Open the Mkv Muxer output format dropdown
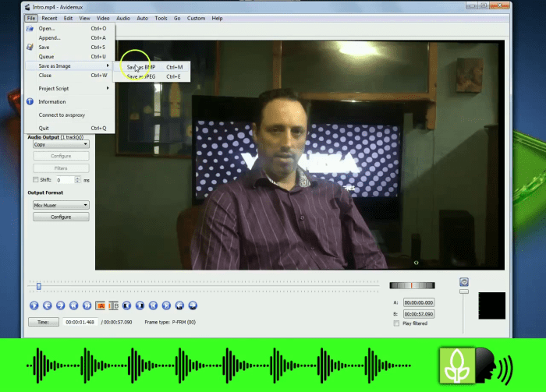546x392 pixels. tap(60, 205)
